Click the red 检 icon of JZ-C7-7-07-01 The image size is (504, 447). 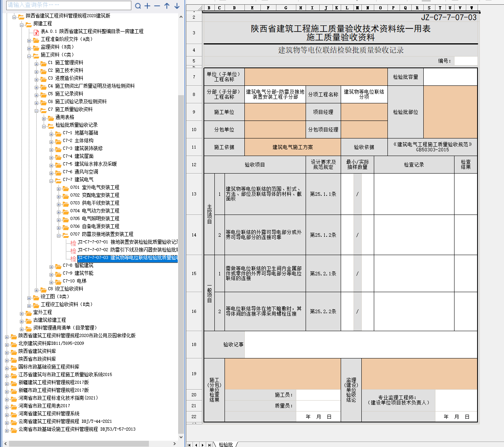pyautogui.click(x=73, y=243)
